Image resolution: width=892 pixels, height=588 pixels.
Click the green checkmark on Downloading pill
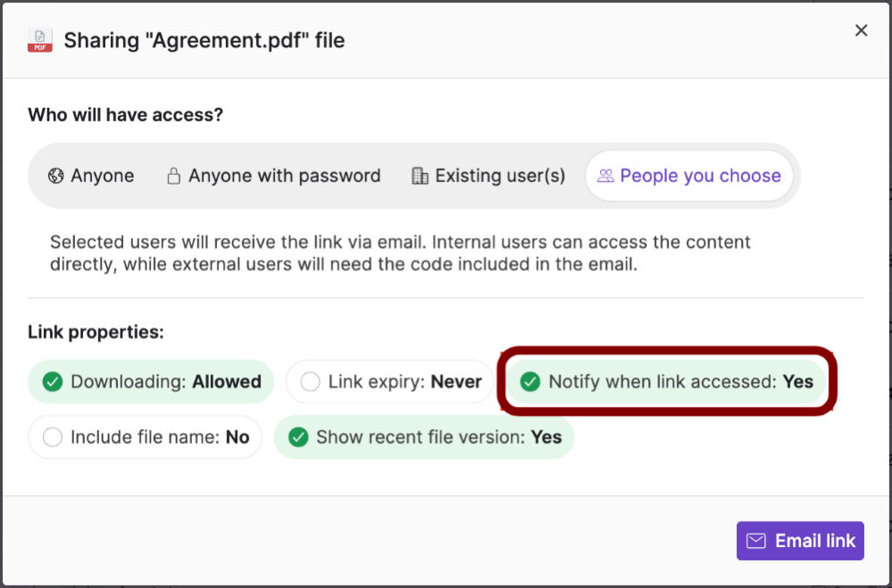pyautogui.click(x=52, y=381)
